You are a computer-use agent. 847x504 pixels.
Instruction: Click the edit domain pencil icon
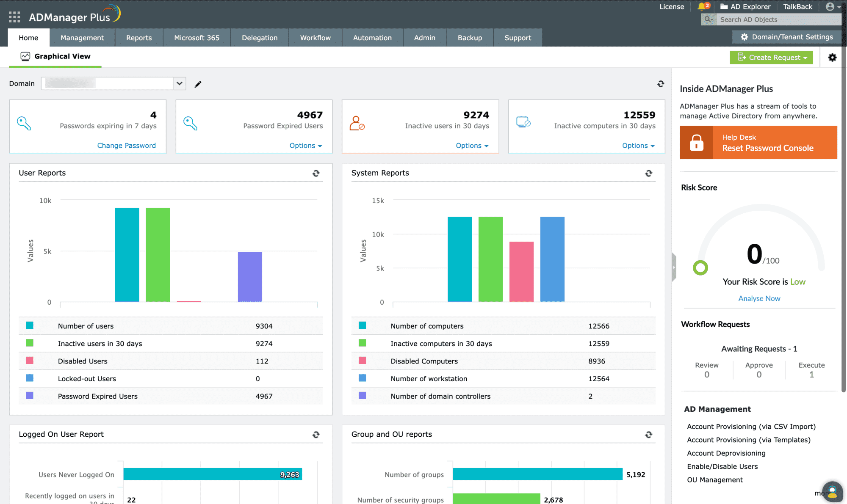pos(198,84)
